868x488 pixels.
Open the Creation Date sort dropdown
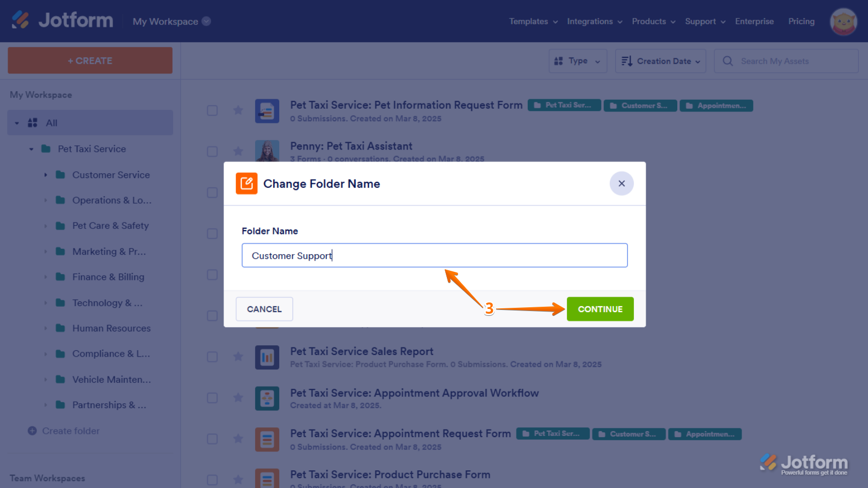point(660,61)
